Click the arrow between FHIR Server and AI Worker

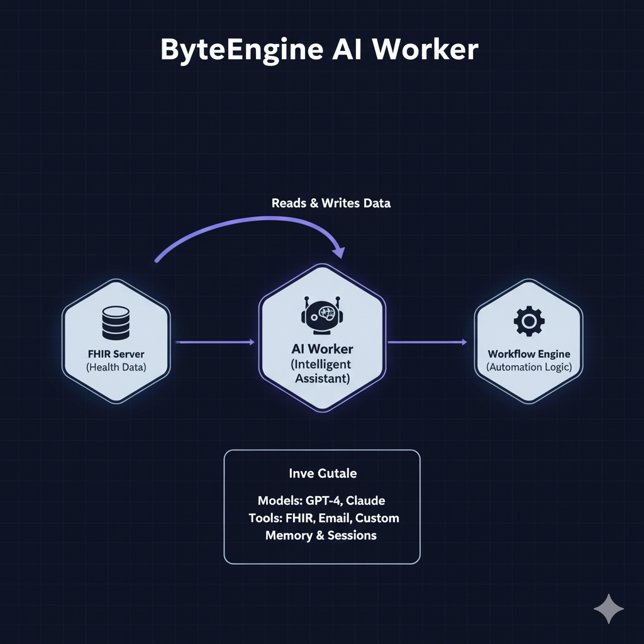pos(214,343)
